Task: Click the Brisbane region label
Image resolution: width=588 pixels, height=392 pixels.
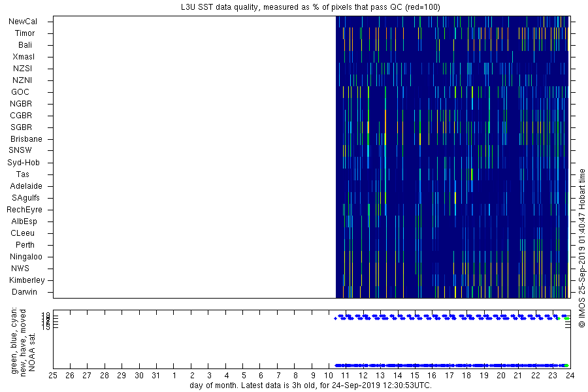Action: click(26, 139)
